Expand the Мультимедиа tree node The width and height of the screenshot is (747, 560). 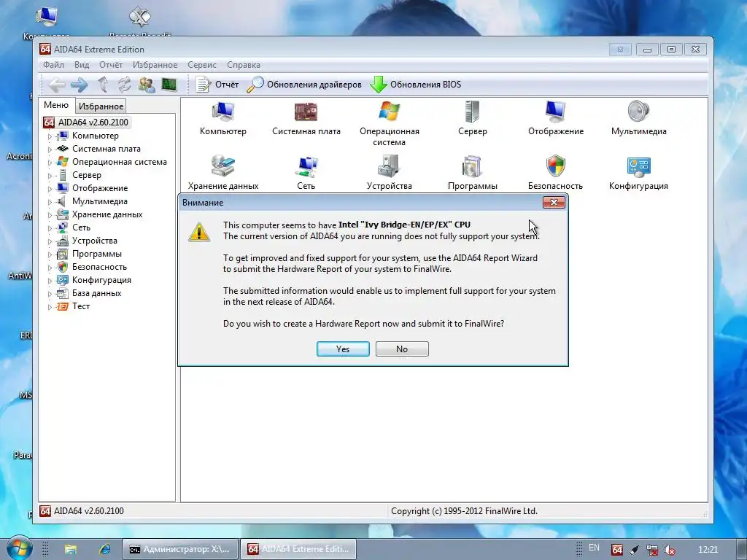tap(50, 202)
